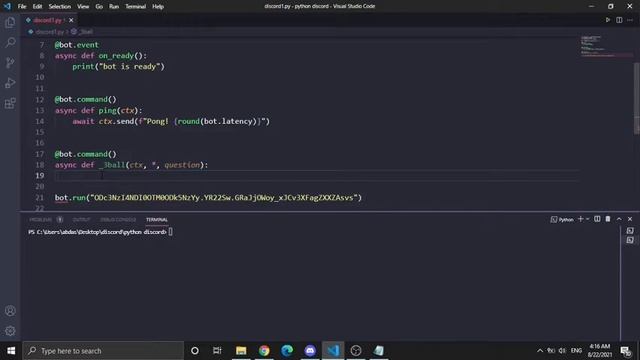The image size is (640, 360).
Task: Open the Terminal menu
Action: 136,7
